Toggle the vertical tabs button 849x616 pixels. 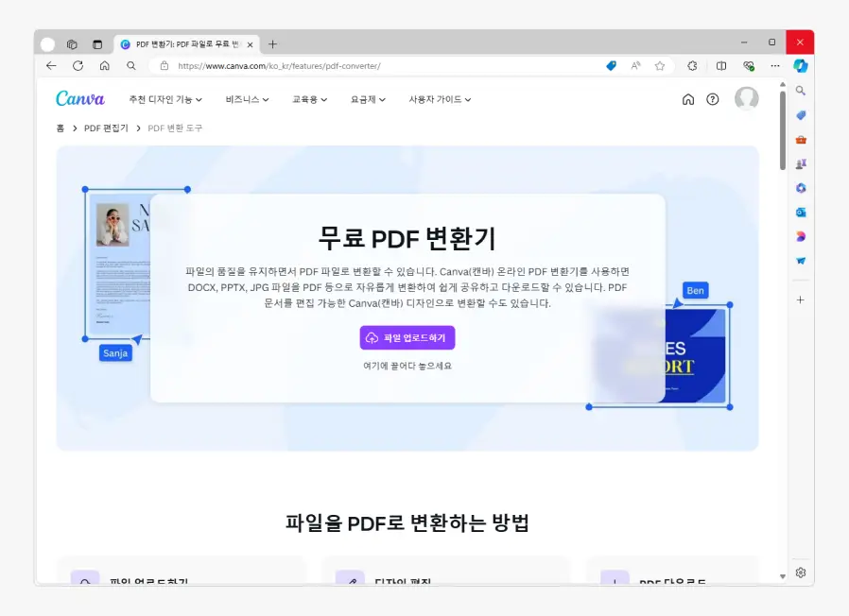tap(96, 44)
